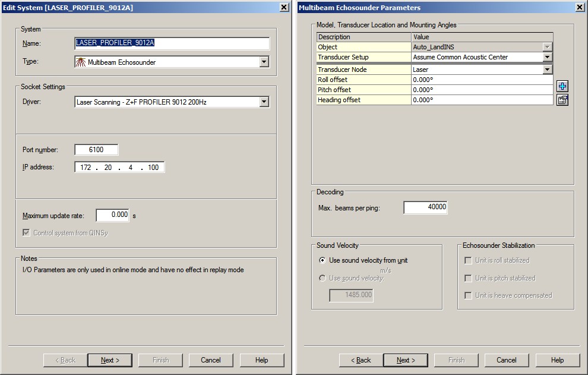The image size is (588, 375).
Task: Click Back in Multibeam Parameters dialog
Action: click(x=361, y=360)
